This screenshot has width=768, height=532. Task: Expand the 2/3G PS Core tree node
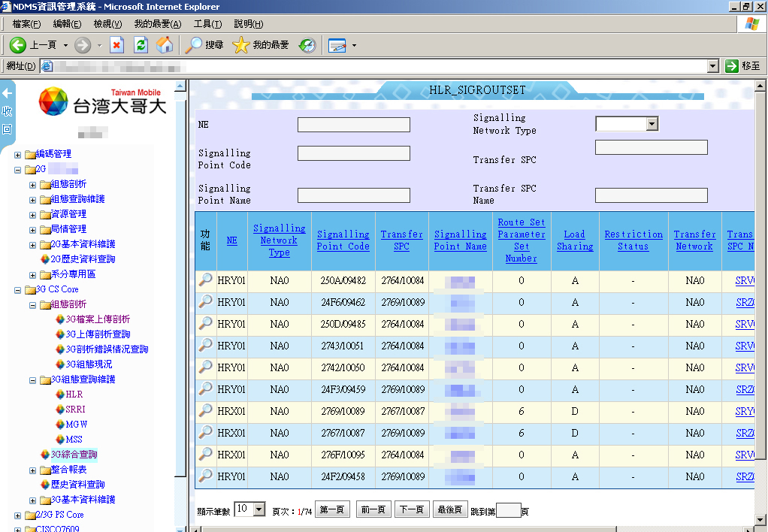tap(18, 515)
